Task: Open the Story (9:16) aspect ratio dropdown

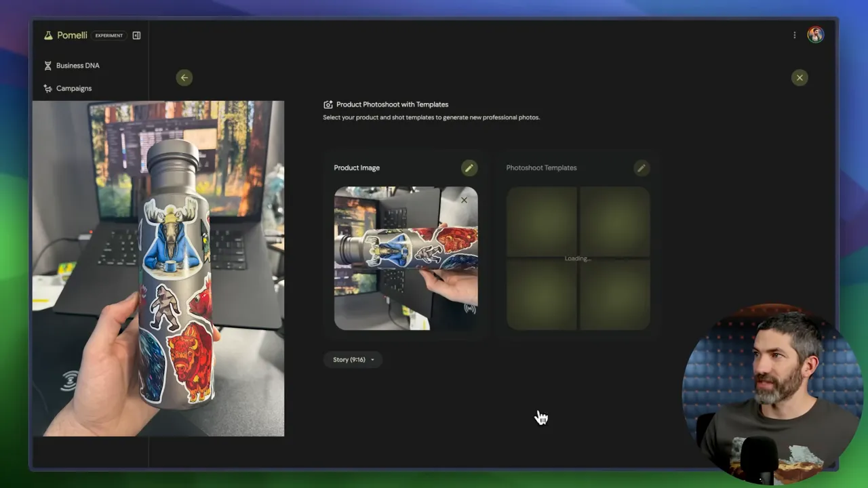Action: pos(353,360)
